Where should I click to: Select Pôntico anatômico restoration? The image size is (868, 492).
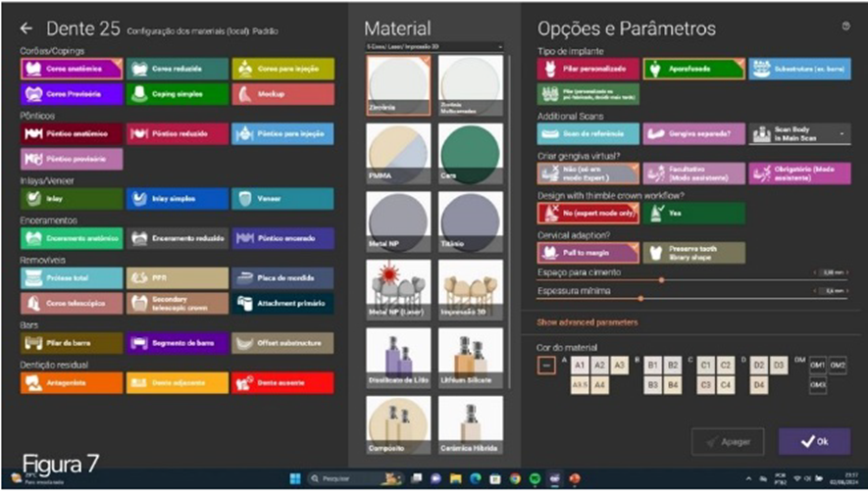click(x=72, y=134)
